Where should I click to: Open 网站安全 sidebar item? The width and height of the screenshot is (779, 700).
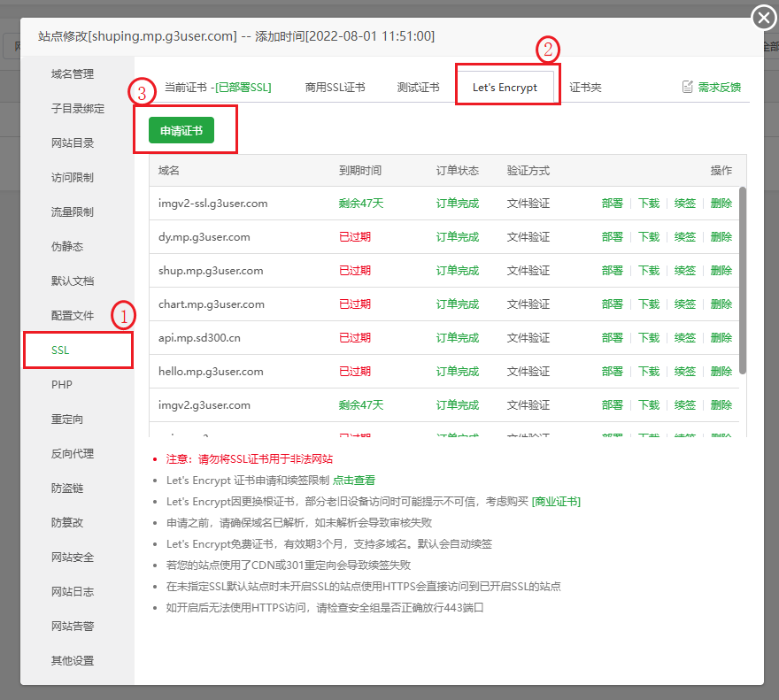(x=73, y=558)
